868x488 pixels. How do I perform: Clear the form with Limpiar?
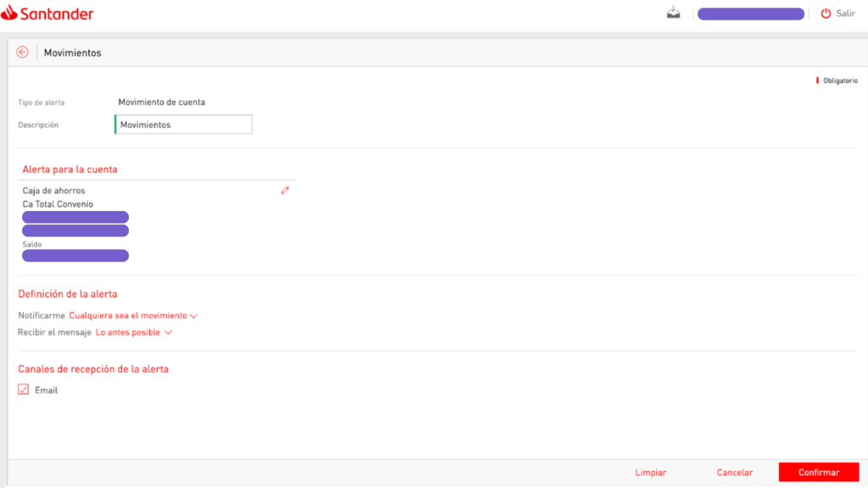[650, 473]
